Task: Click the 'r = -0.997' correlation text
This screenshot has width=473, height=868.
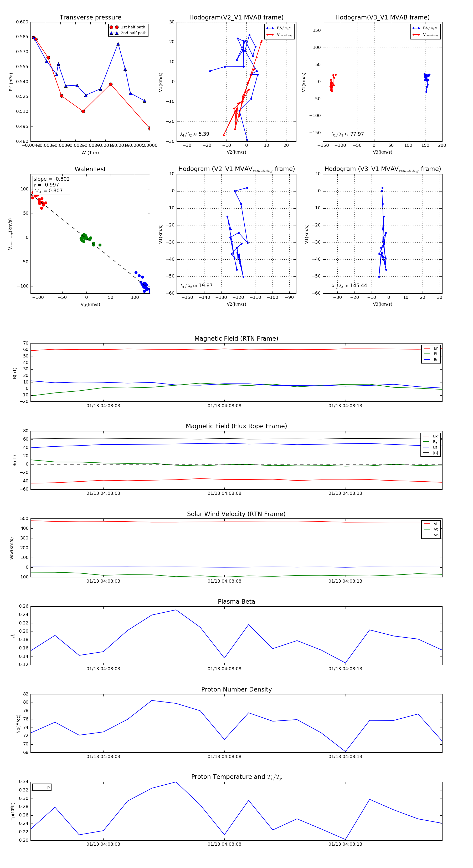Action: (x=47, y=185)
